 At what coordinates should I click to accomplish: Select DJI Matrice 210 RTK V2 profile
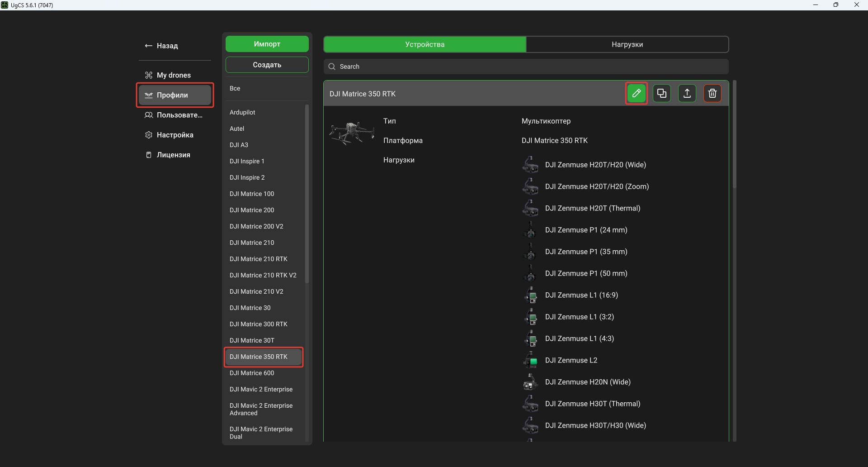point(264,275)
